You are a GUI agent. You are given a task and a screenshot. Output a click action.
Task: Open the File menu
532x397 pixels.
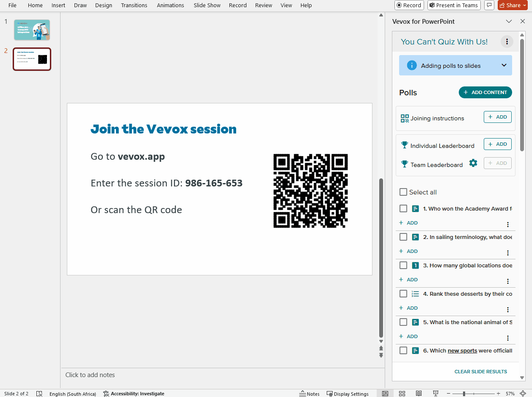[12, 5]
